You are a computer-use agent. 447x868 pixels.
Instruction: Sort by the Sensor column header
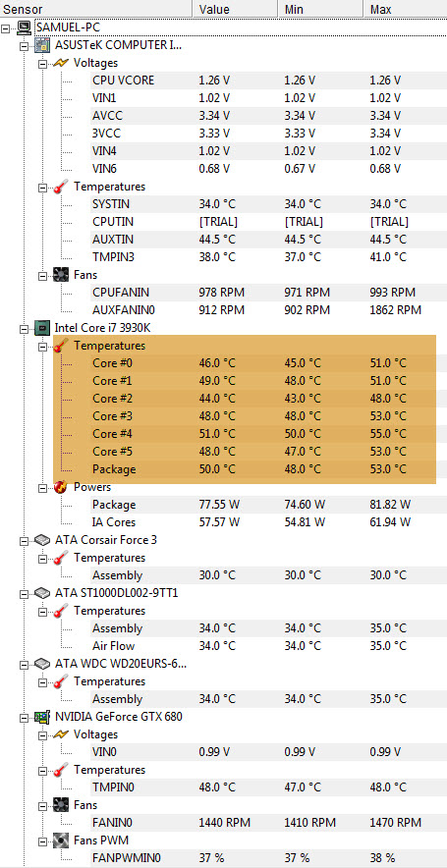[95, 9]
